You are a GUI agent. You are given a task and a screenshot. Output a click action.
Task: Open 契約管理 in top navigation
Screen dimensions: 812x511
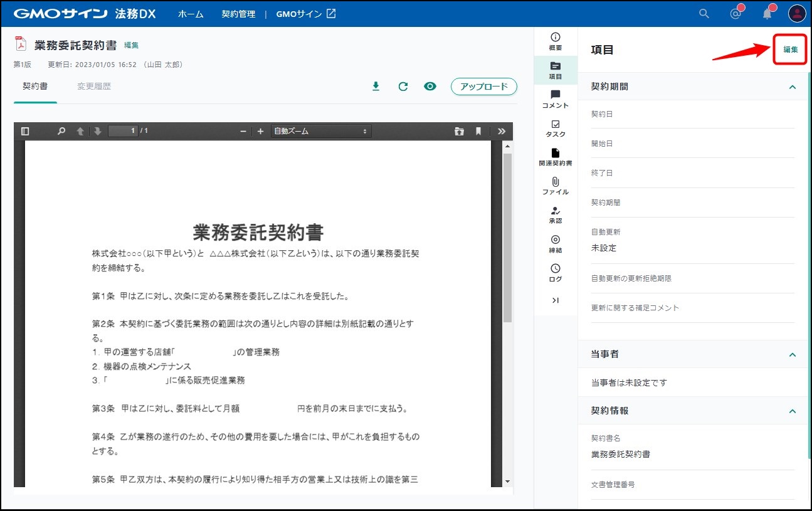click(x=238, y=14)
